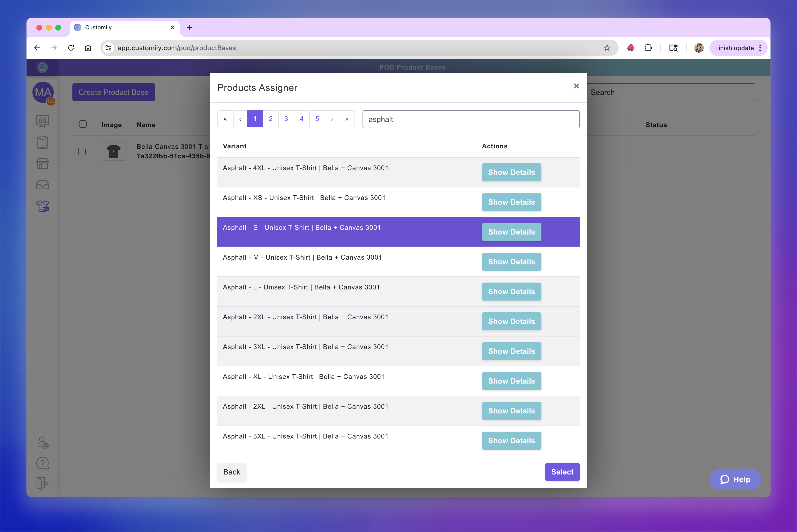Go to next page single chevron
Viewport: 797px width, 532px height.
click(332, 119)
